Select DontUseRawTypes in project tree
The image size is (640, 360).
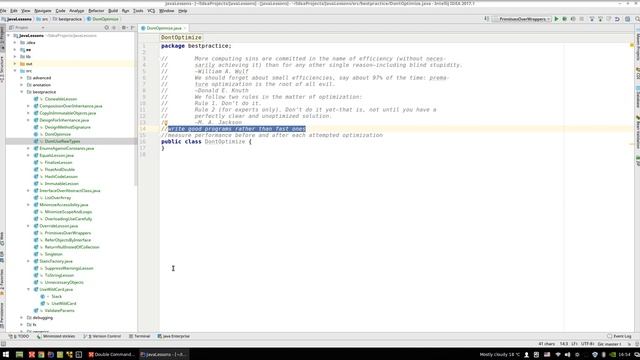coord(62,141)
